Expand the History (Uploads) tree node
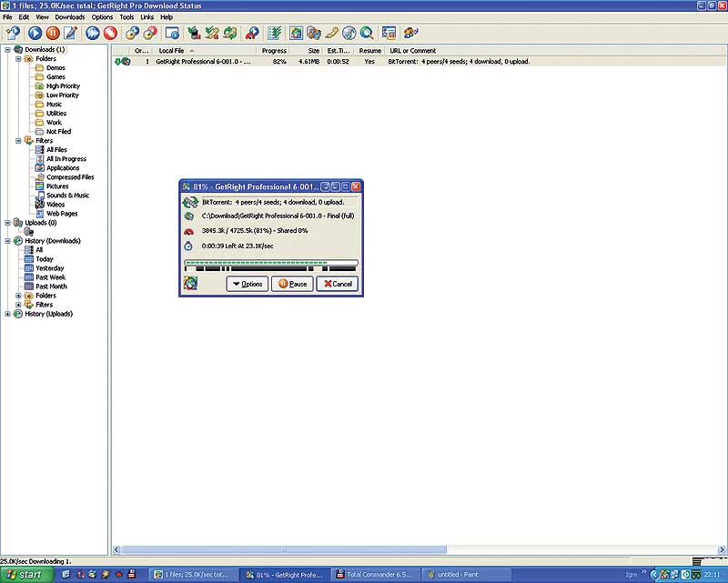This screenshot has width=728, height=583. point(8,314)
